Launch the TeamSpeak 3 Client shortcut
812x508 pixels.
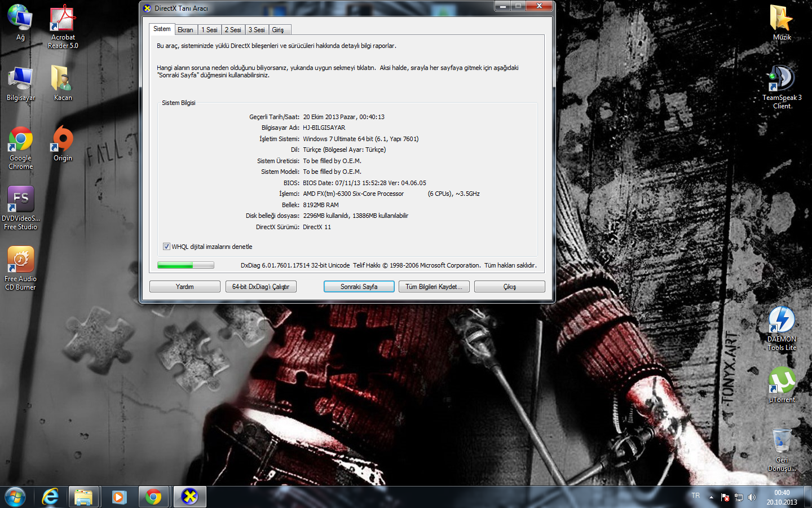(x=782, y=80)
